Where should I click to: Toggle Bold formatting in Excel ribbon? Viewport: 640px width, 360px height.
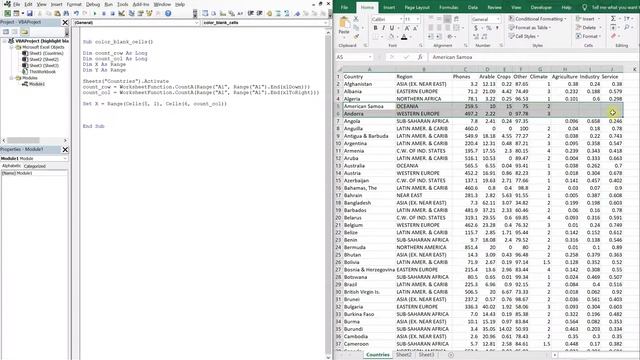pyautogui.click(x=375, y=28)
